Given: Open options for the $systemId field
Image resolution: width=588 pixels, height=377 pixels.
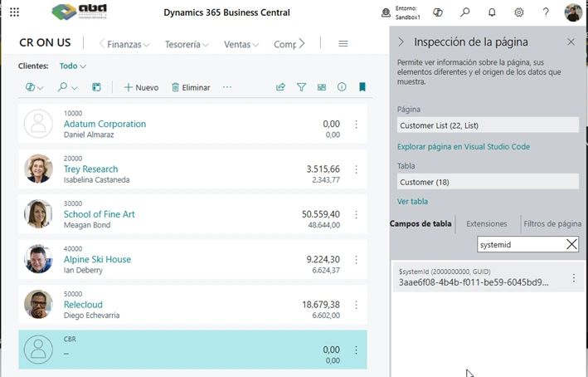Looking at the screenshot, I should pos(573,278).
